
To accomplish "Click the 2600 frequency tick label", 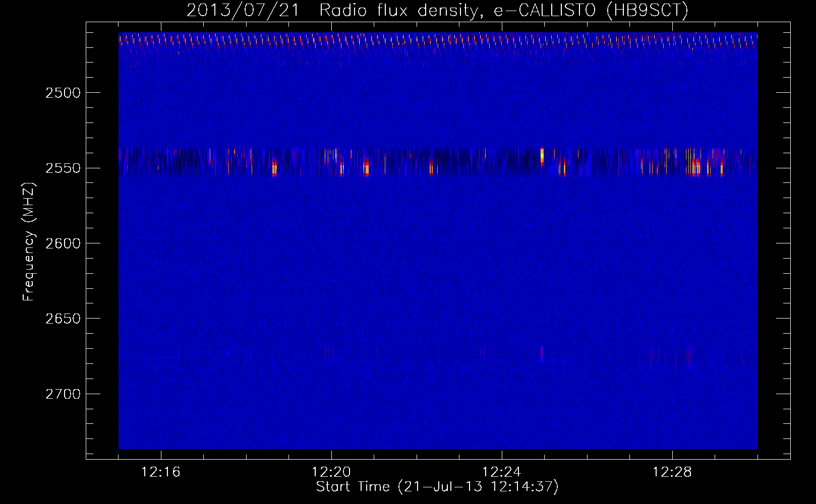I will click(x=63, y=243).
